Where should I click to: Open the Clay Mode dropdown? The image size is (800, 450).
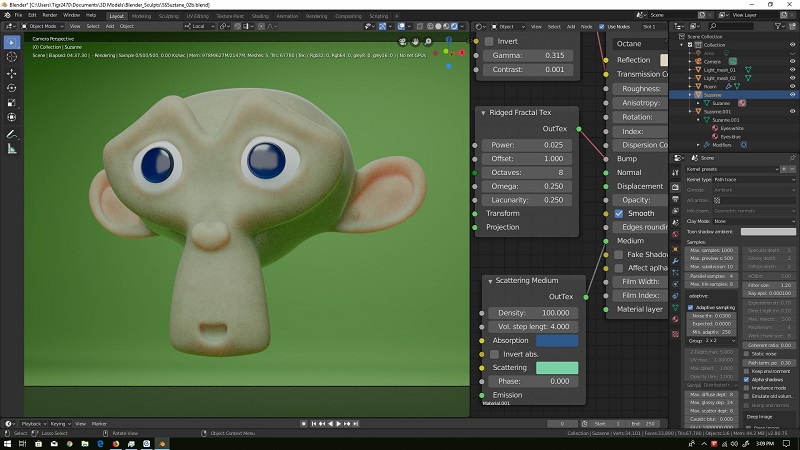coord(754,221)
